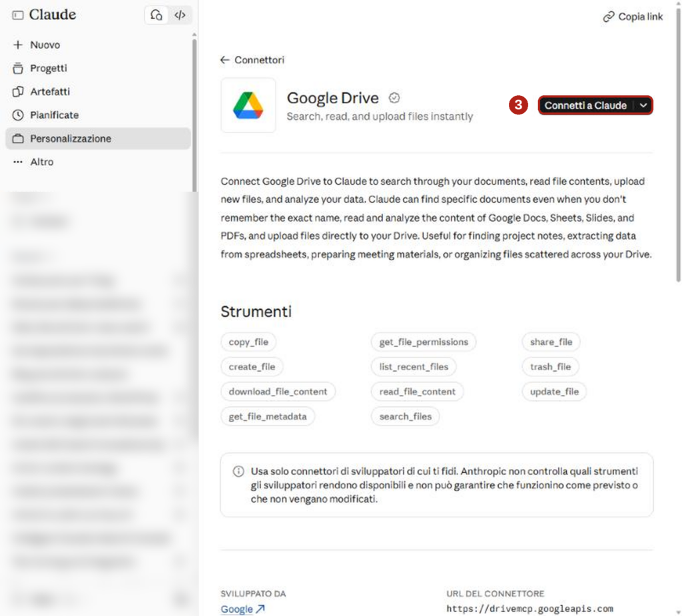Click the external arrow icon beside Google
Image resolution: width=682 pixels, height=616 pixels.
click(260, 609)
